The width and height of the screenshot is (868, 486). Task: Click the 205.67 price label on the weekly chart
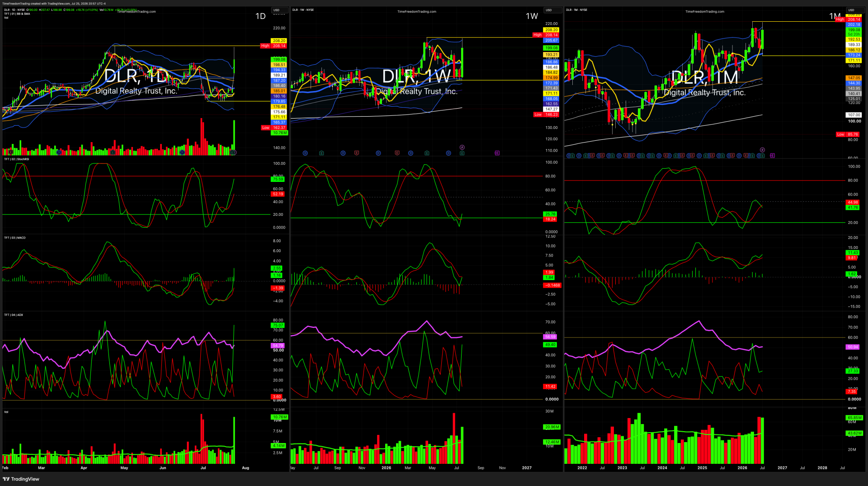(x=551, y=40)
